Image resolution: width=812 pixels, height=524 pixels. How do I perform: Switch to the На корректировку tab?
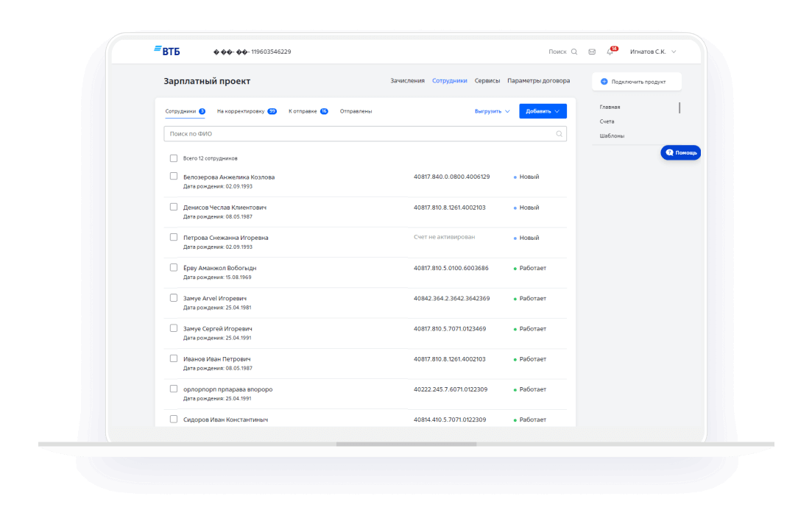(x=241, y=111)
